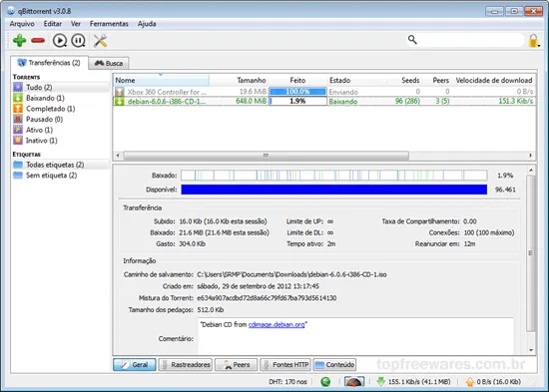Sort by the Feito column header

[297, 80]
